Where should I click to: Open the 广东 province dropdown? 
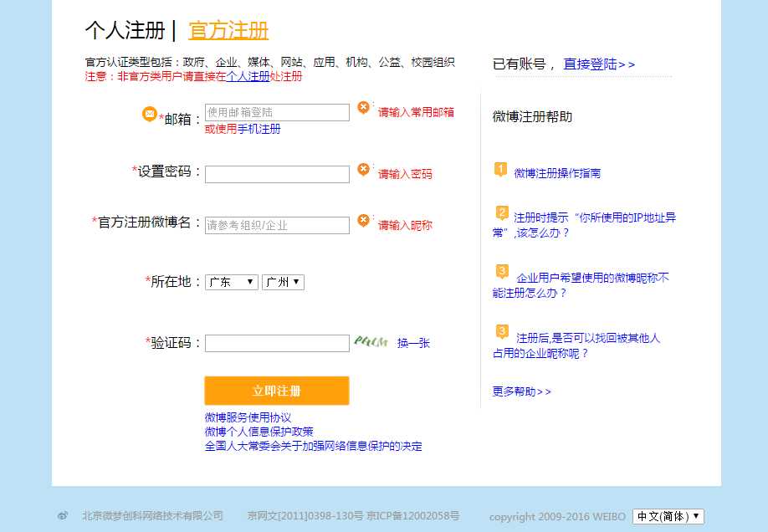click(231, 282)
